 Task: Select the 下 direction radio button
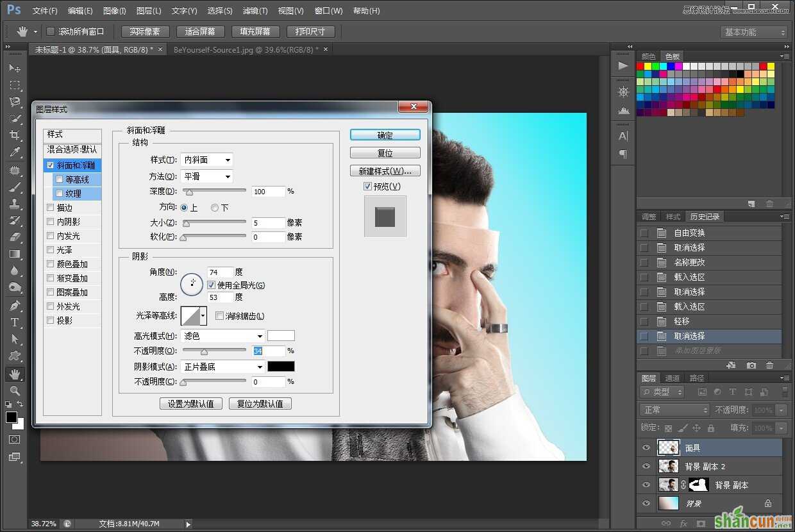pos(215,208)
